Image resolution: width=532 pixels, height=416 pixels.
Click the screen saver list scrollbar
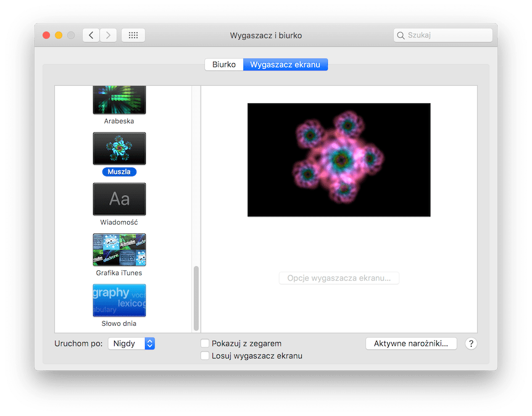tap(196, 298)
